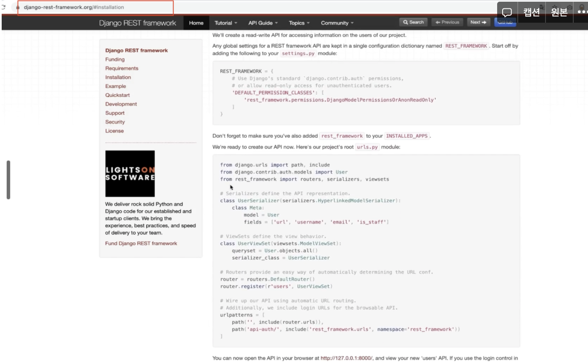The height and width of the screenshot is (364, 588).
Task: Click the 'fields = [...]' code line
Action: pyautogui.click(x=316, y=222)
